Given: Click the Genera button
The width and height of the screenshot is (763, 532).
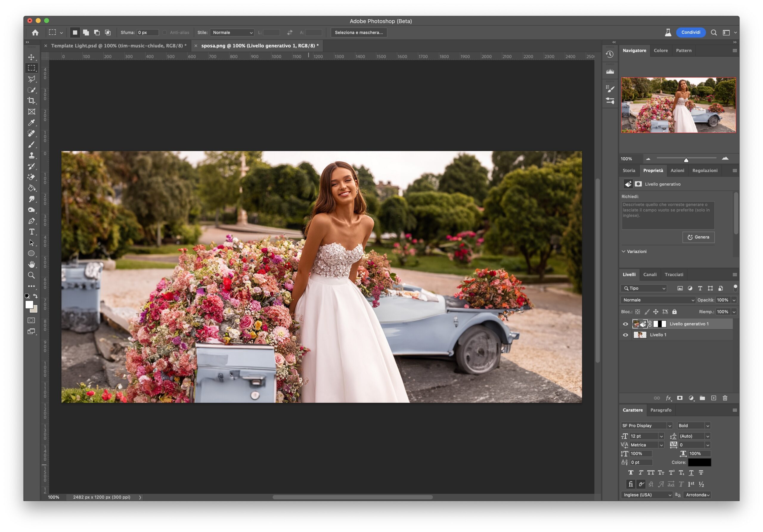Looking at the screenshot, I should click(x=698, y=237).
